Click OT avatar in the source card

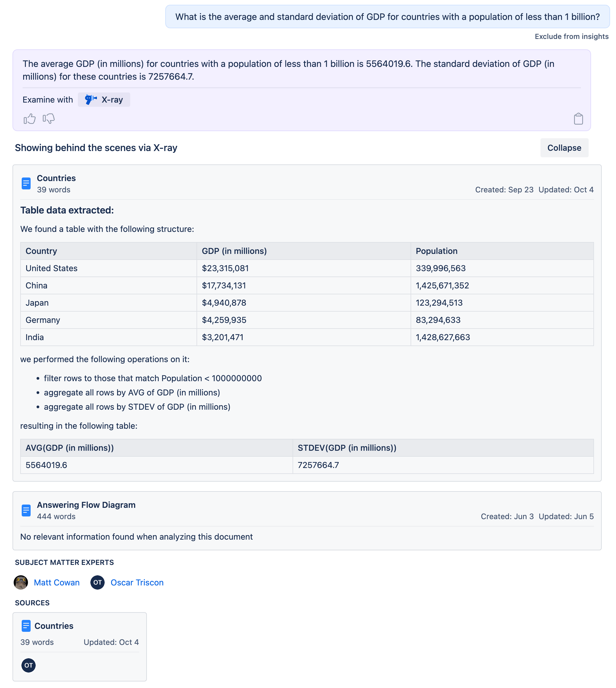[x=29, y=665]
